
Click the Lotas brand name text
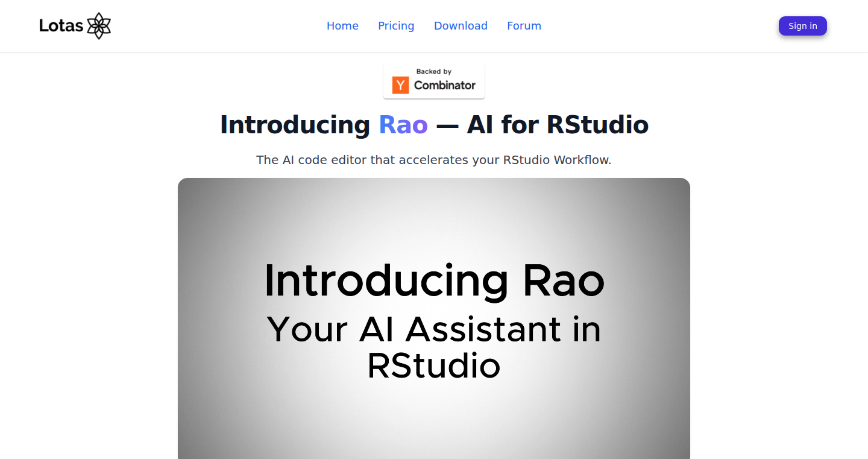tap(61, 26)
